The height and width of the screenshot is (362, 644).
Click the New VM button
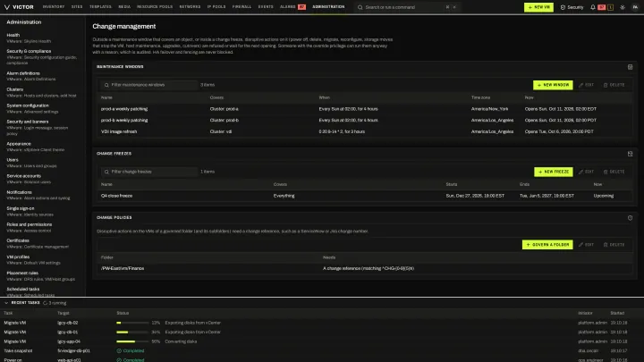[538, 7]
